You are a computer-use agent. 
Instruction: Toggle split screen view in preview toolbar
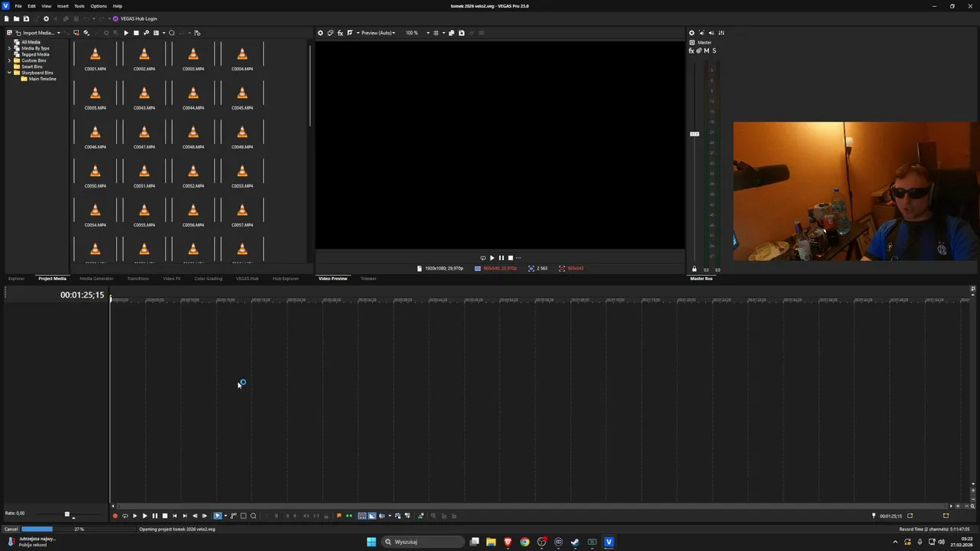coord(350,33)
